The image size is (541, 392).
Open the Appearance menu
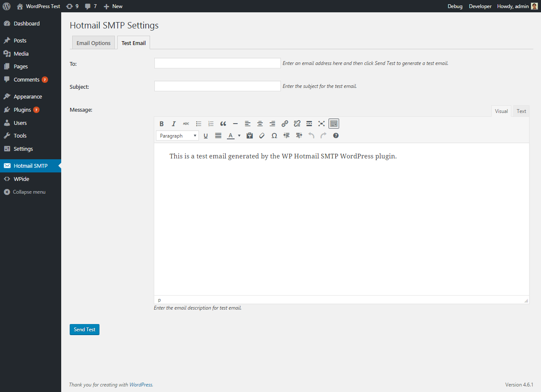31,96
